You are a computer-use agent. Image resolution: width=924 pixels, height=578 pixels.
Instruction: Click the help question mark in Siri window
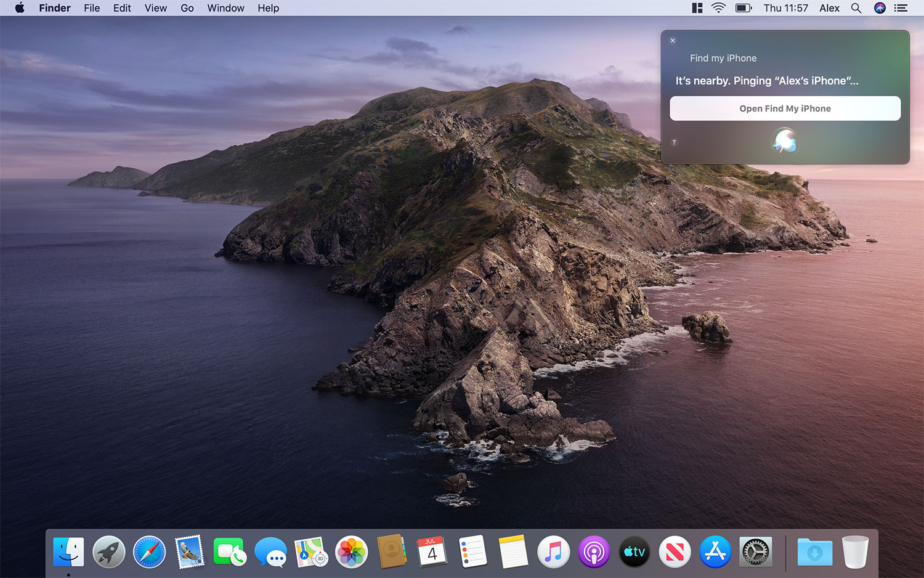tap(674, 142)
